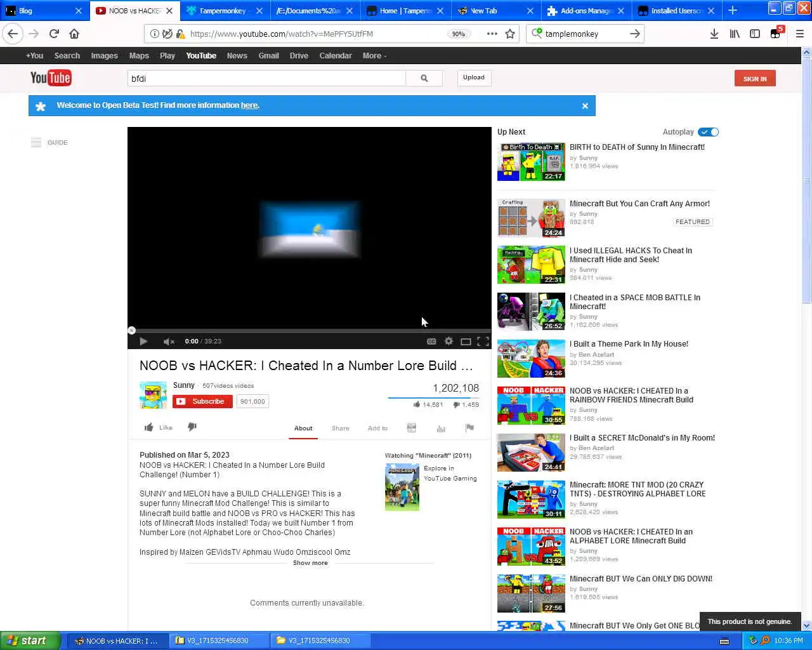Enter fullscreen on the video player
This screenshot has height=650, width=812.
pos(483,342)
